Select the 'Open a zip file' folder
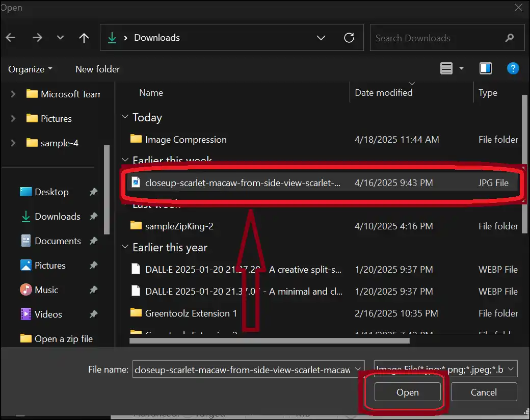The image size is (530, 420). (x=57, y=338)
